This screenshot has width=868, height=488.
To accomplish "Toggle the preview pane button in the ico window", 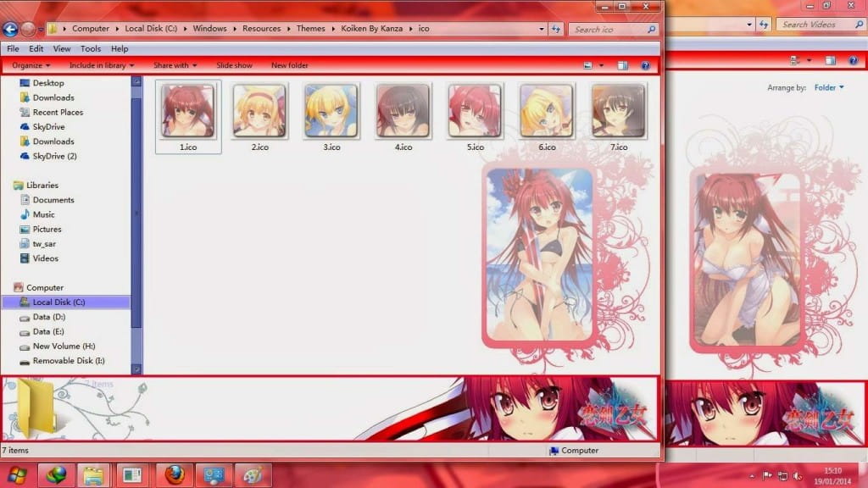I will point(623,65).
